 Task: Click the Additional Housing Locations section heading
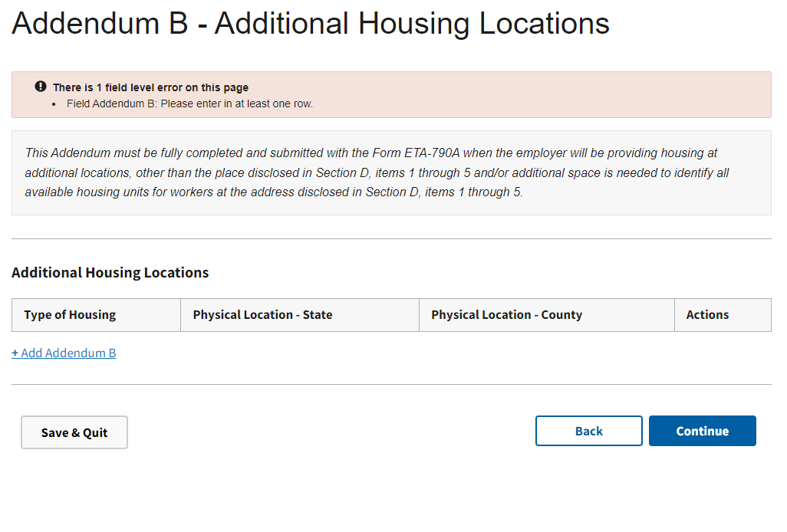click(x=110, y=273)
